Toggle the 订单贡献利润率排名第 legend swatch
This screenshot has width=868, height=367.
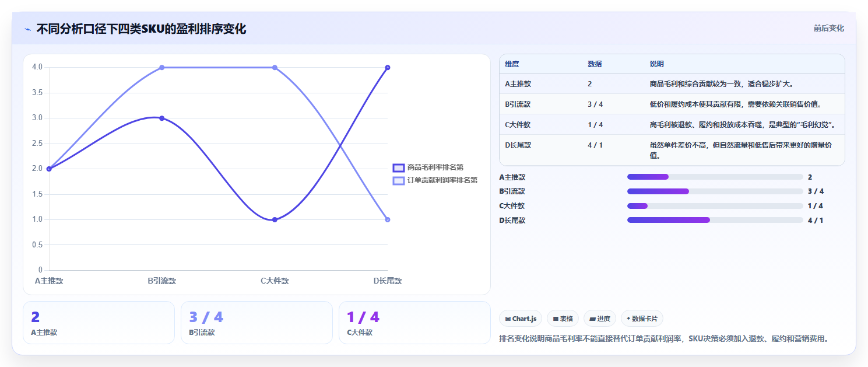[399, 181]
